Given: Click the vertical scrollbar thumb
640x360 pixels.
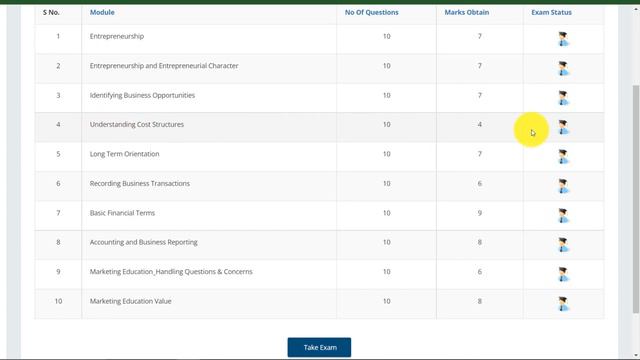Looking at the screenshot, I should pyautogui.click(x=636, y=199).
